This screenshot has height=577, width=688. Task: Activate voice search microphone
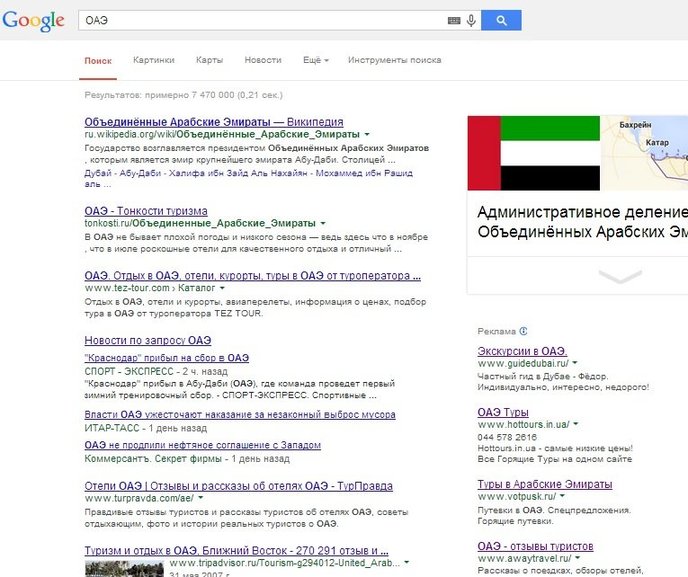click(x=471, y=21)
